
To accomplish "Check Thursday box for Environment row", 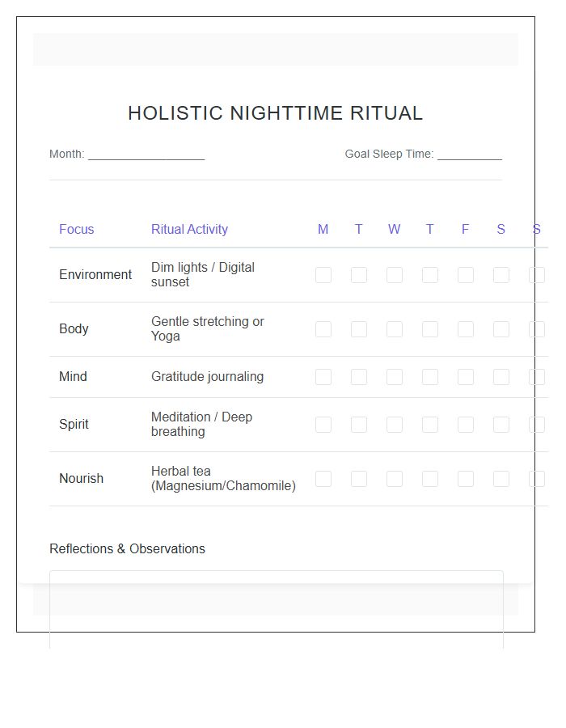I will click(430, 275).
